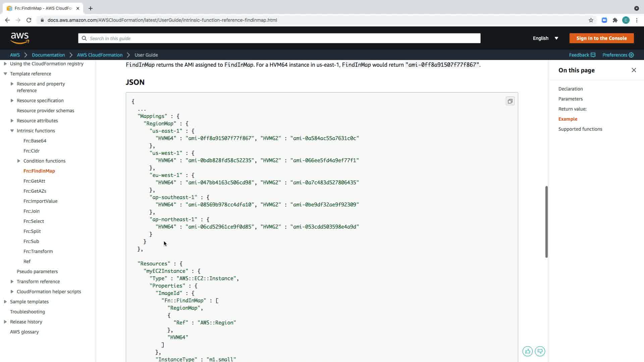Image resolution: width=644 pixels, height=362 pixels.
Task: Close the On this page panel
Action: [x=634, y=70]
